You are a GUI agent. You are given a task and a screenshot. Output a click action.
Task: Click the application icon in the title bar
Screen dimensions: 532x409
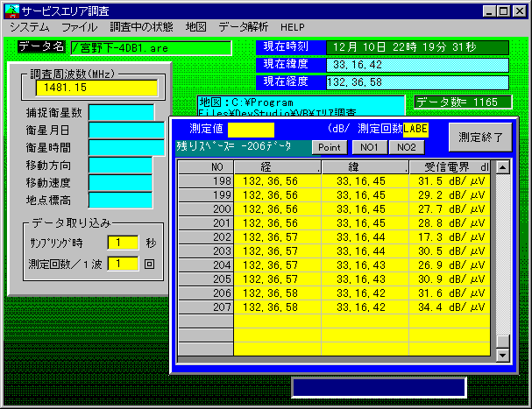point(12,11)
